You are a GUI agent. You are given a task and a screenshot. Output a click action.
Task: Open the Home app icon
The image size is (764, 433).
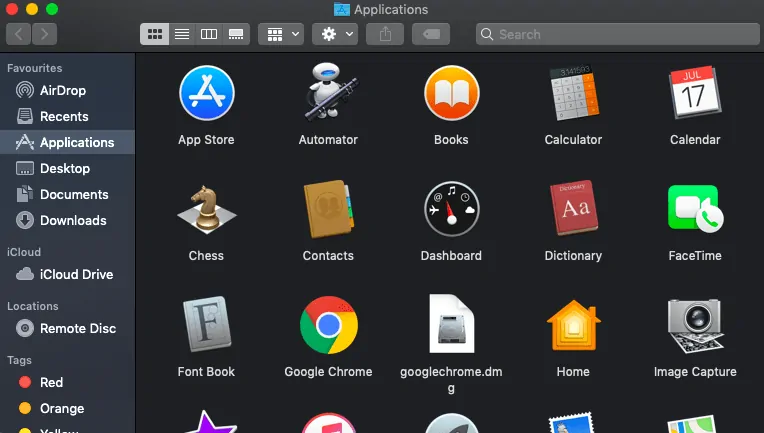tap(574, 325)
